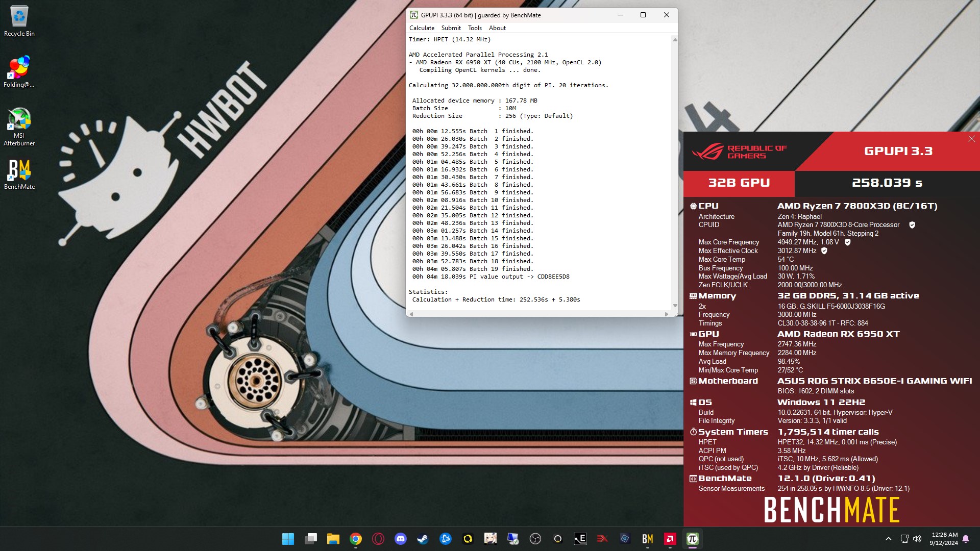Open the network status tray icon
The width and height of the screenshot is (980, 551).
[x=904, y=539]
